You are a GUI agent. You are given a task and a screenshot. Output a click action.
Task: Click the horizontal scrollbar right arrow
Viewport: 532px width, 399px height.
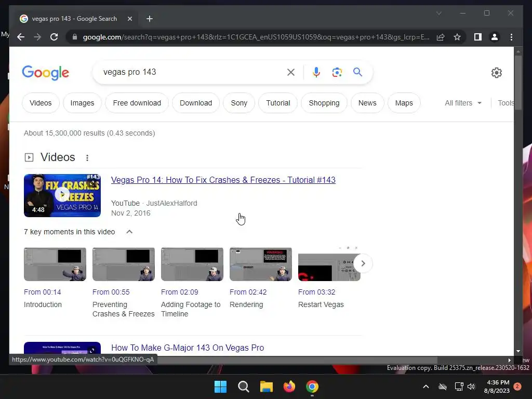click(509, 361)
